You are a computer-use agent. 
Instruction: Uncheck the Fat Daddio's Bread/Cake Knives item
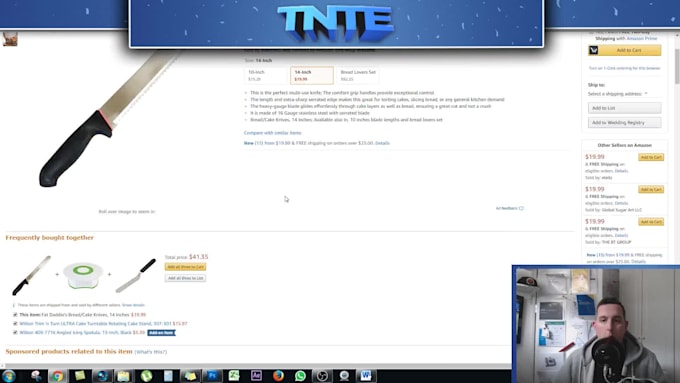pyautogui.click(x=15, y=314)
